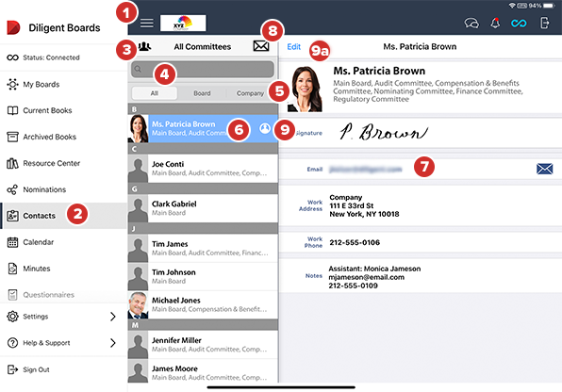The height and width of the screenshot is (392, 562).
Task: Select Ms. Patricia Brown contact
Action: pos(203,128)
